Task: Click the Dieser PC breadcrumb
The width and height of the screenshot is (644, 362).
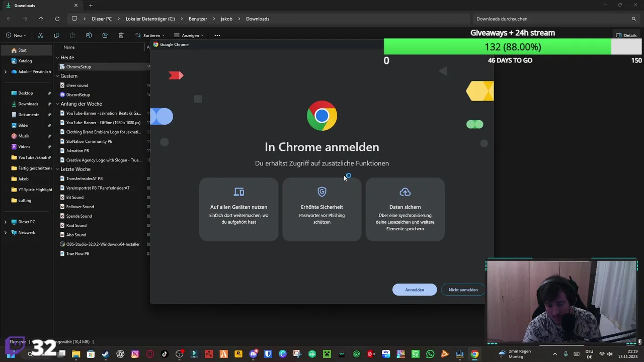Action: 102,19
